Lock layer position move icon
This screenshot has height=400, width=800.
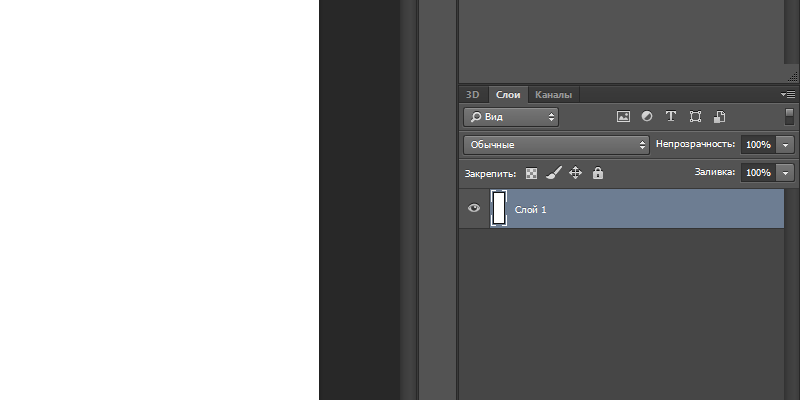pyautogui.click(x=576, y=173)
